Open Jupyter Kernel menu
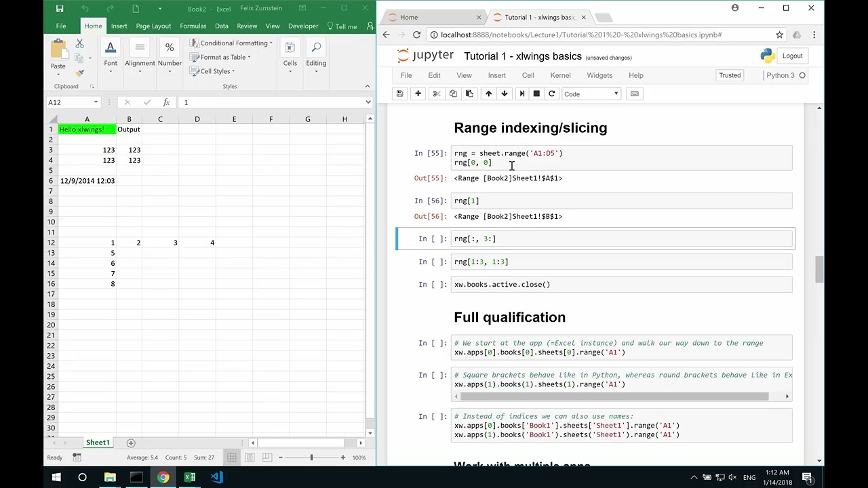868x488 pixels. pyautogui.click(x=560, y=75)
